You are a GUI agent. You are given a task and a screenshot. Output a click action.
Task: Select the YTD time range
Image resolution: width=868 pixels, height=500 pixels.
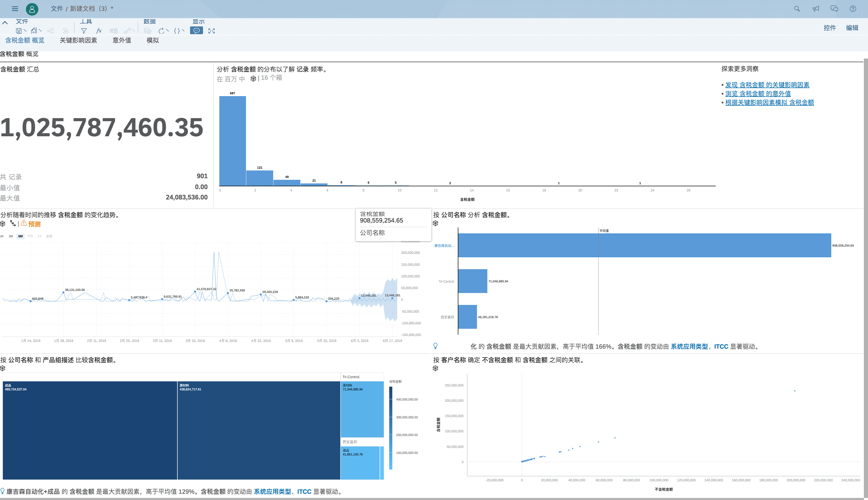pyautogui.click(x=30, y=236)
